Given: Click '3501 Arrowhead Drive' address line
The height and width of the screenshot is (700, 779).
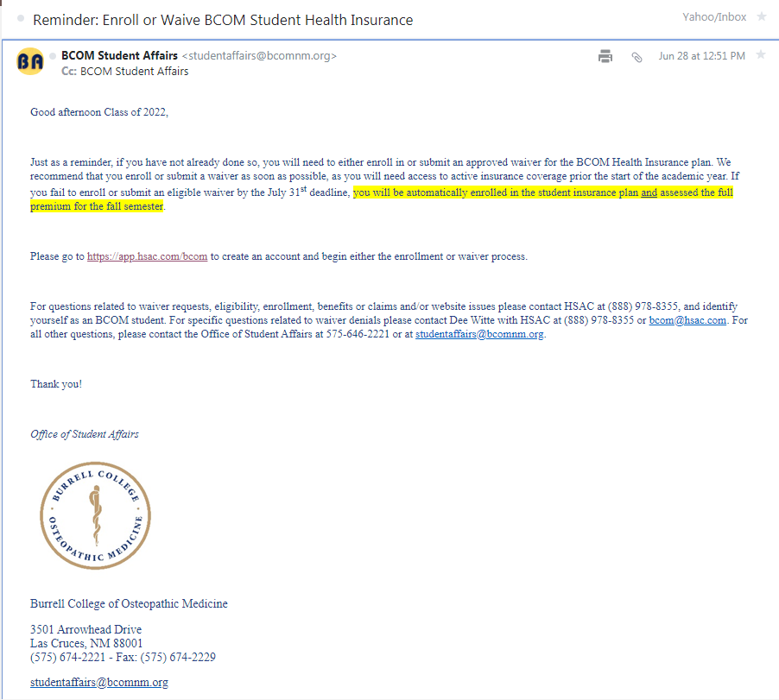Looking at the screenshot, I should click(86, 629).
